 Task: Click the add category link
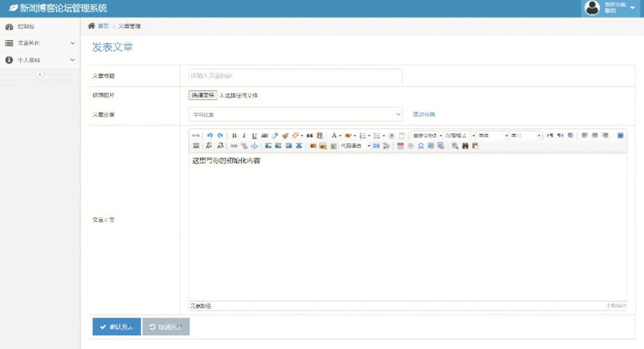point(424,114)
